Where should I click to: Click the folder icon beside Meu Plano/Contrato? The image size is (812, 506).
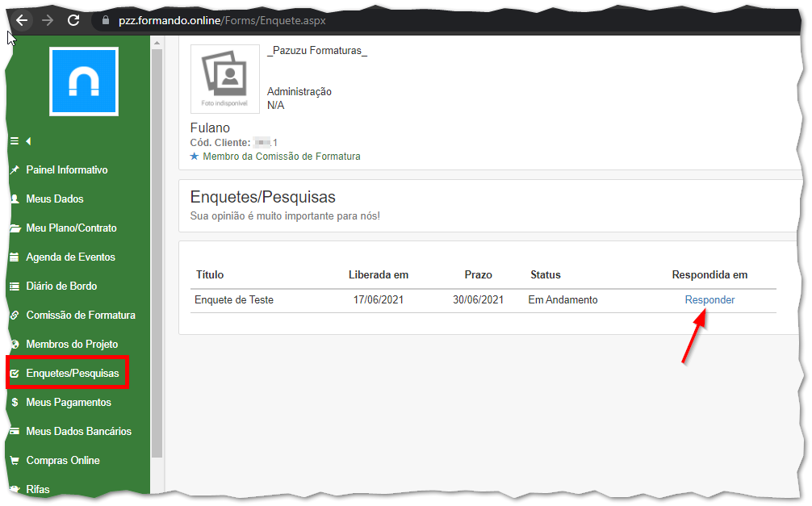click(x=15, y=228)
